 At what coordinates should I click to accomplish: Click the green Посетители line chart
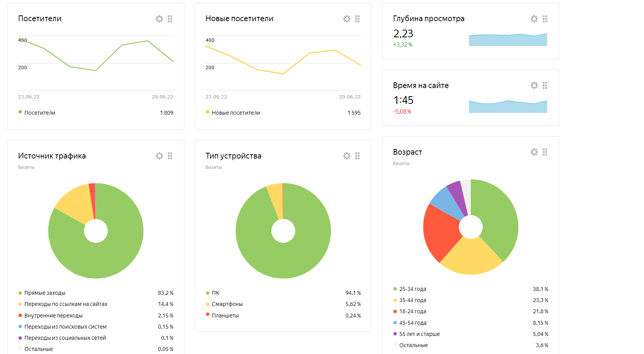tap(96, 63)
